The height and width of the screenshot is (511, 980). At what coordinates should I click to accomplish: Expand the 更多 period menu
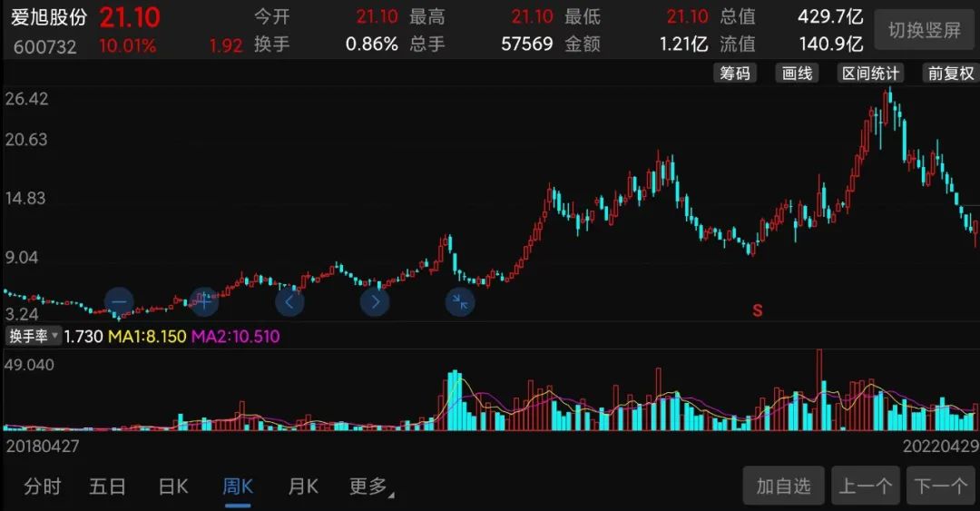[x=370, y=486]
